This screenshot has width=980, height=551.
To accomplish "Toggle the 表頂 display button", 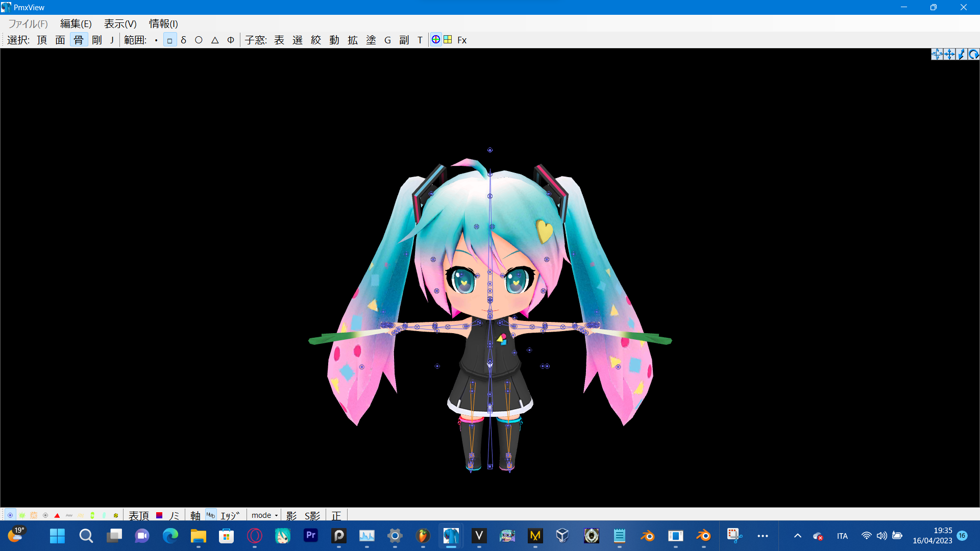I will tap(139, 516).
